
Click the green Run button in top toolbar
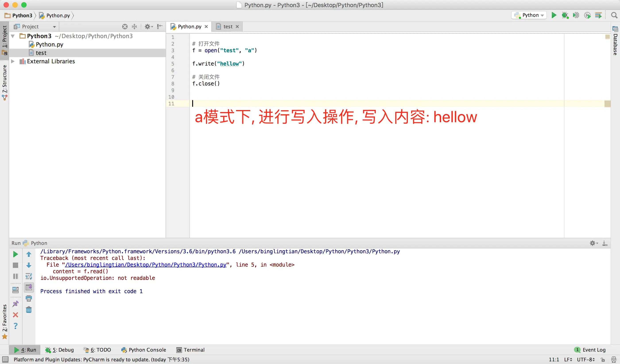554,15
